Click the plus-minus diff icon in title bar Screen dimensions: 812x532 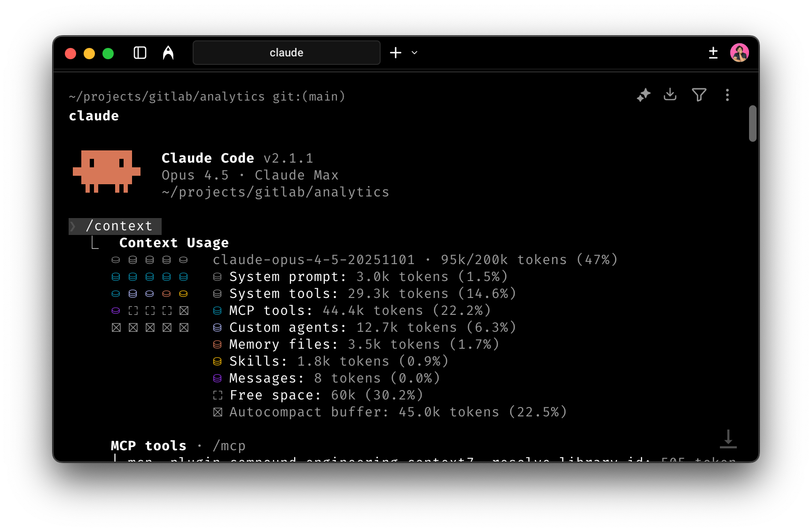713,53
